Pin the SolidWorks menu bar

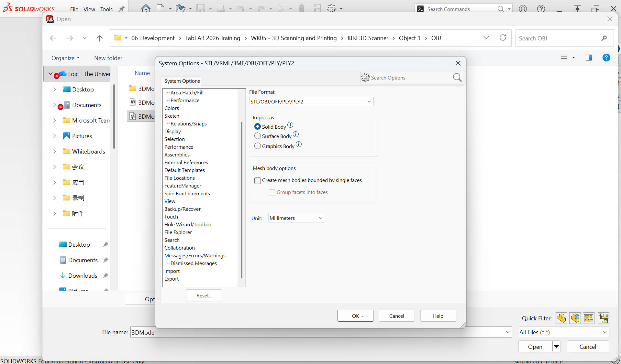click(x=122, y=9)
